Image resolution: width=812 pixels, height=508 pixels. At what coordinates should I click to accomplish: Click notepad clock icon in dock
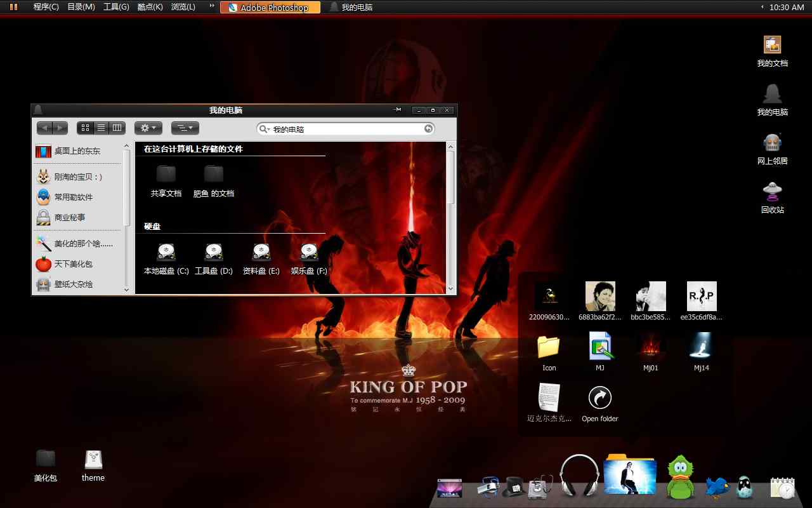tap(782, 487)
